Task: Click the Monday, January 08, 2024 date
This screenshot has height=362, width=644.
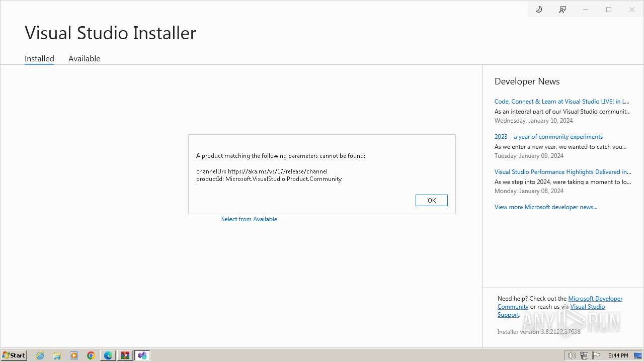Action: [529, 191]
